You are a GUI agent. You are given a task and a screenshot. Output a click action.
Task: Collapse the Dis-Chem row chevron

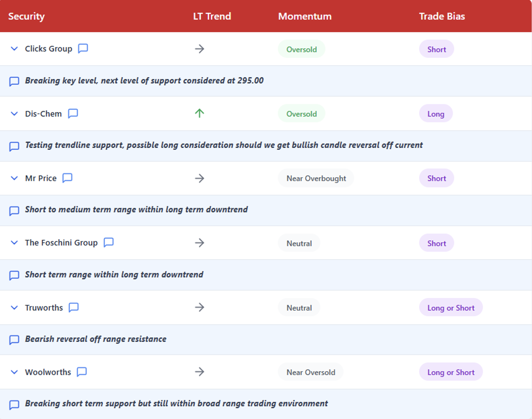(14, 113)
